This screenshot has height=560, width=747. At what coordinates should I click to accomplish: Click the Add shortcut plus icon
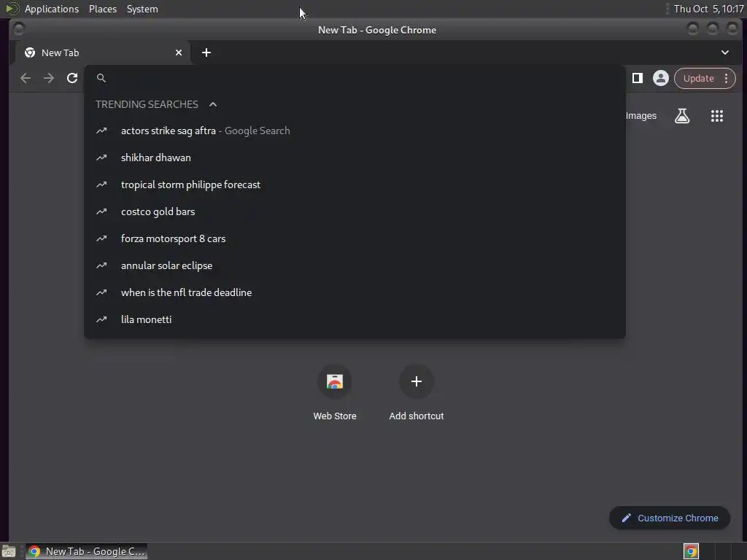[x=417, y=381]
